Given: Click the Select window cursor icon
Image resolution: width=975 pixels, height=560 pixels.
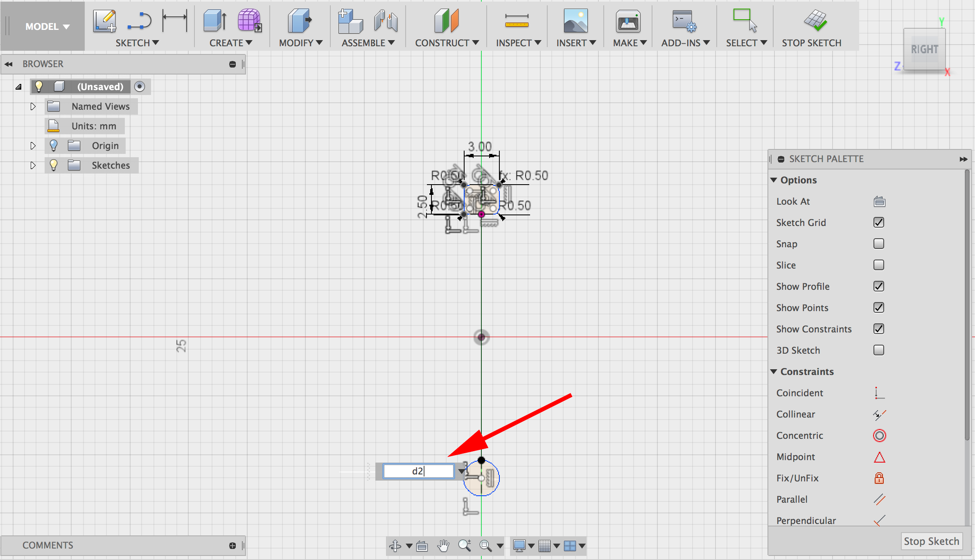Looking at the screenshot, I should (745, 20).
